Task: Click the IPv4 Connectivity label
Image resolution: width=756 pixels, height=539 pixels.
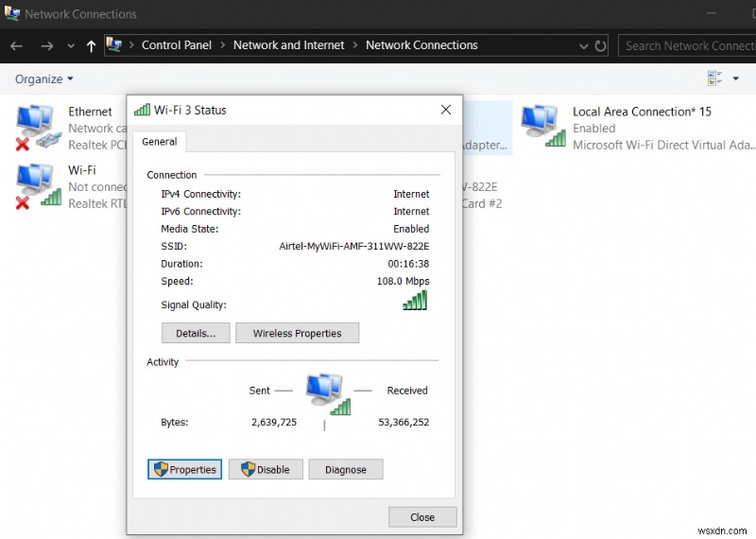Action: [x=201, y=194]
